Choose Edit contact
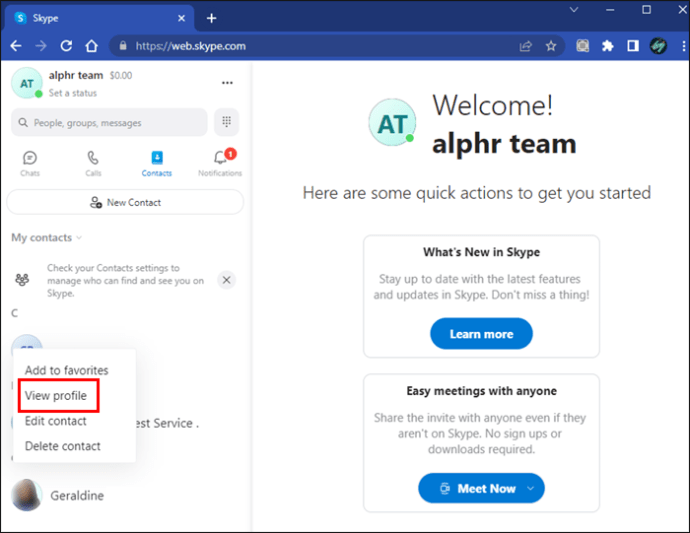Screen dimensions: 690x533 click(55, 421)
